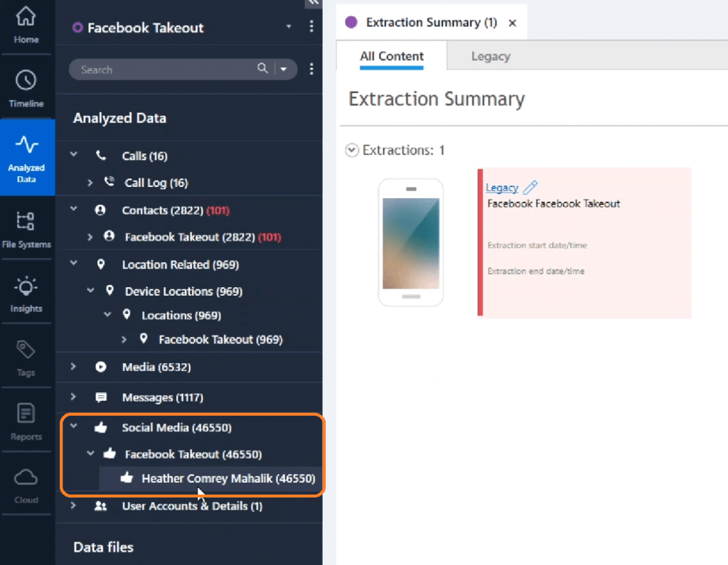Click the purple dot on Extraction Summary tab
Screen dimensions: 728x565
coord(351,22)
